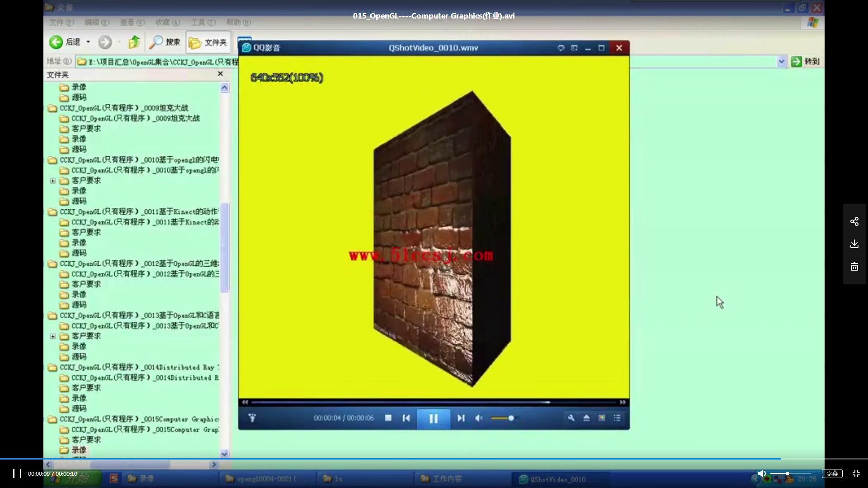868x488 pixels.
Task: Open the 帮助(H) menu in Explorer
Action: click(238, 22)
